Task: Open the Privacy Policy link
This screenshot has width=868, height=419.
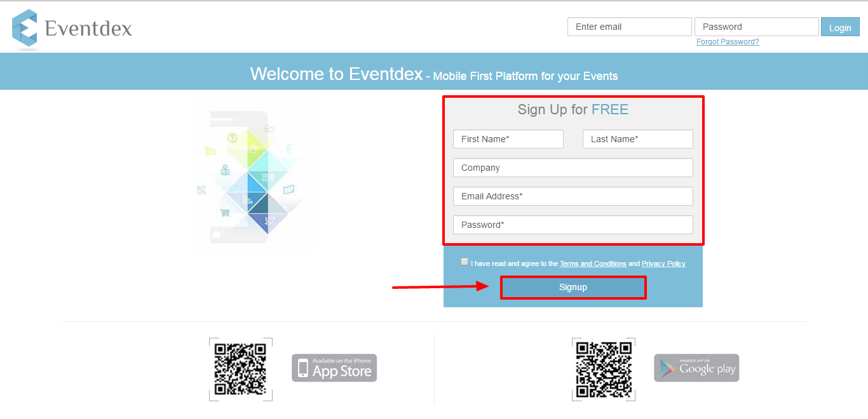Action: (x=663, y=263)
